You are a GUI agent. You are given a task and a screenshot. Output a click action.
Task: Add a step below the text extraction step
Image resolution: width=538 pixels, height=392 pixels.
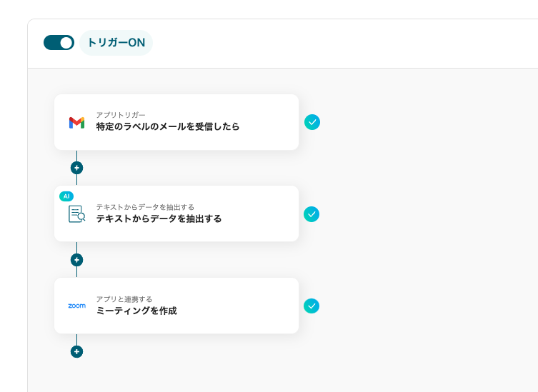coord(76,260)
